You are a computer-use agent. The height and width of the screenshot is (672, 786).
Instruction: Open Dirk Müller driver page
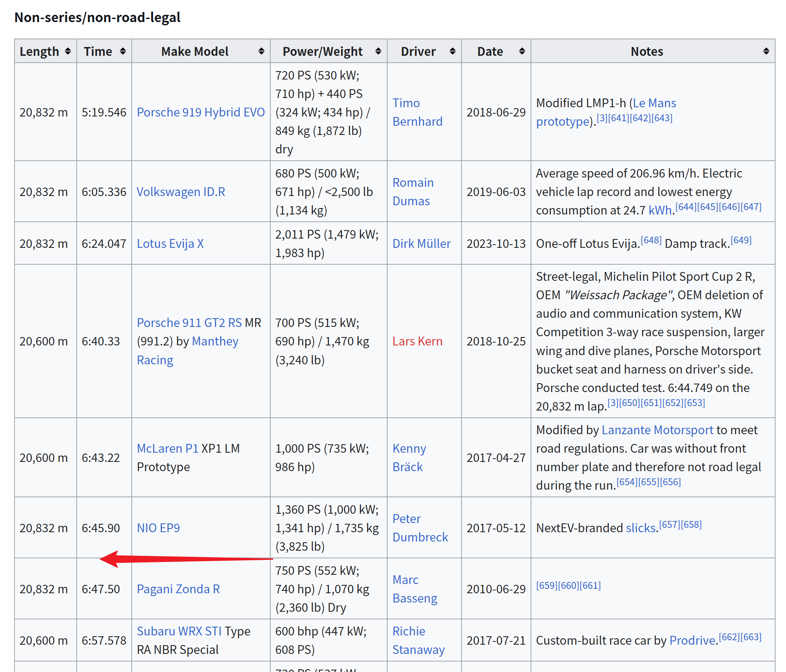(x=421, y=243)
